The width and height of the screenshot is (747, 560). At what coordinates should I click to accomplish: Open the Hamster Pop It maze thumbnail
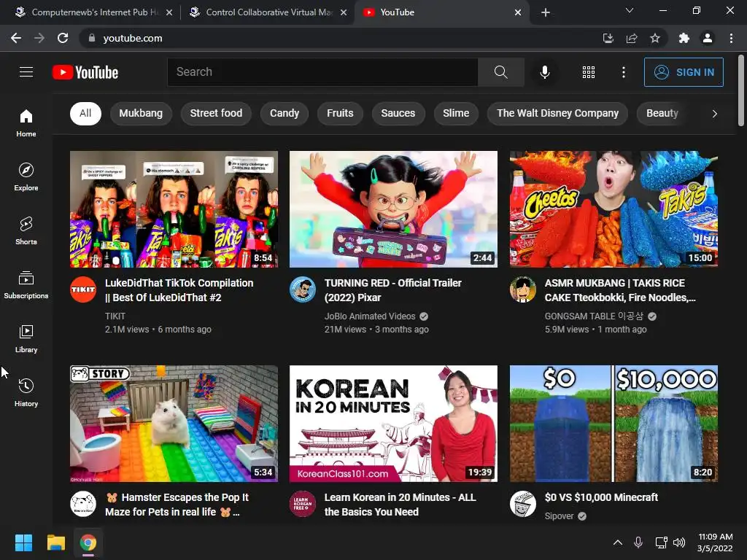pos(174,424)
